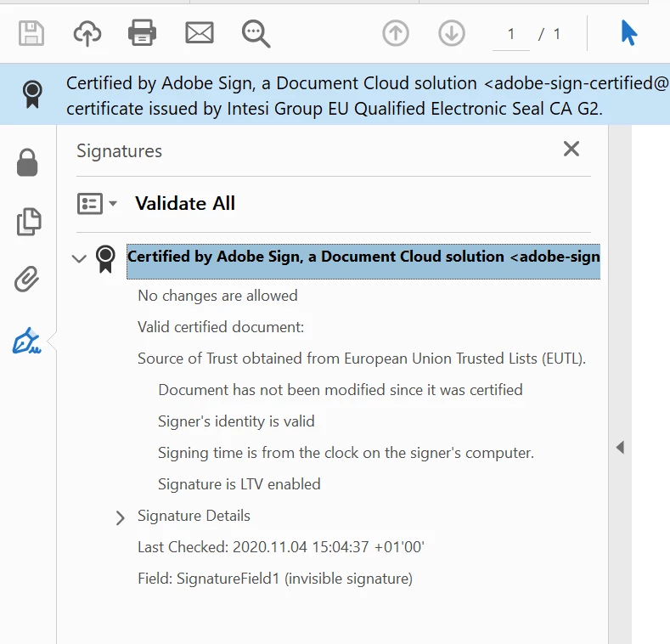Click the 'Last Checked: 2020.11.04' line
The image size is (670, 644).
[281, 547]
